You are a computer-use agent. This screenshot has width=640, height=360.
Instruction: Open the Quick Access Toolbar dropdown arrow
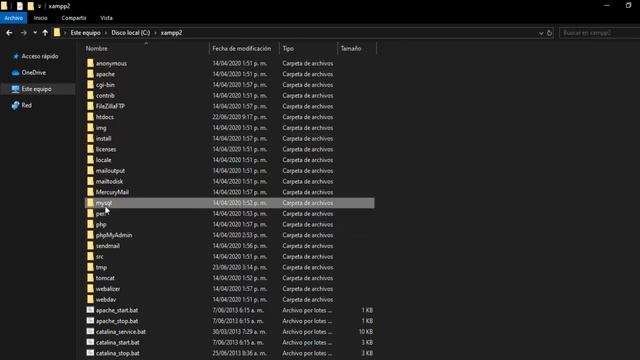point(40,7)
